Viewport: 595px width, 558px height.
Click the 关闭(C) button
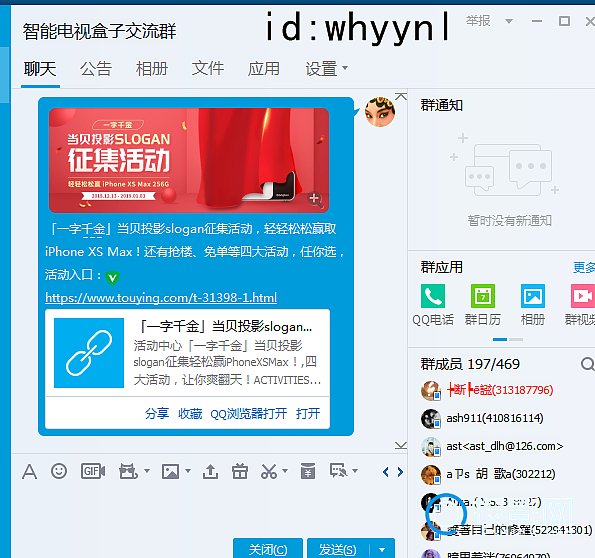pos(268,549)
